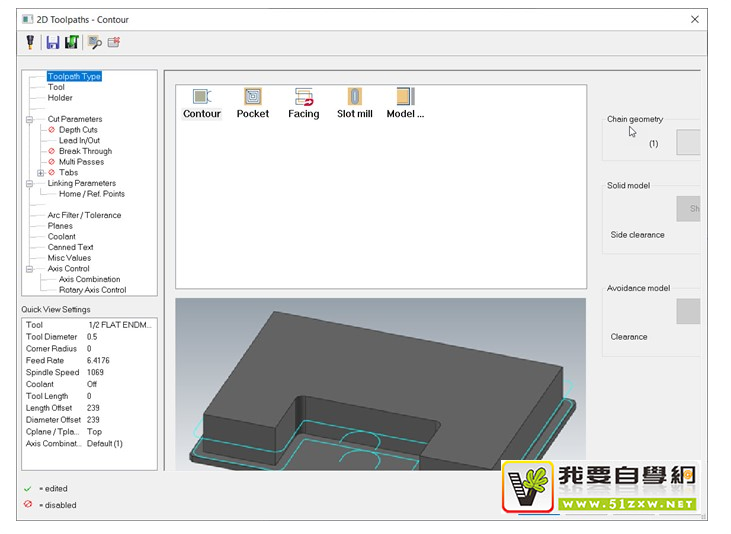This screenshot has width=731, height=534.
Task: Click the Avoidance model select button
Action: click(x=688, y=311)
